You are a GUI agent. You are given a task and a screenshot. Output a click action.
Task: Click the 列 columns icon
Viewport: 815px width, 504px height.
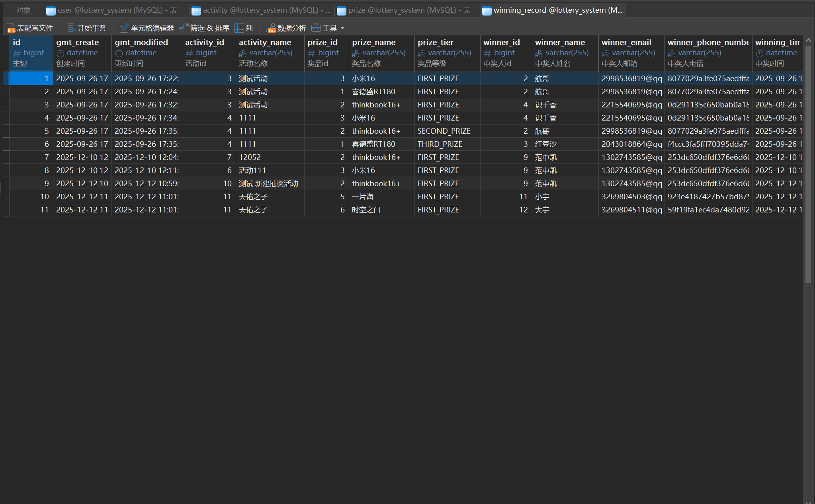coord(239,28)
